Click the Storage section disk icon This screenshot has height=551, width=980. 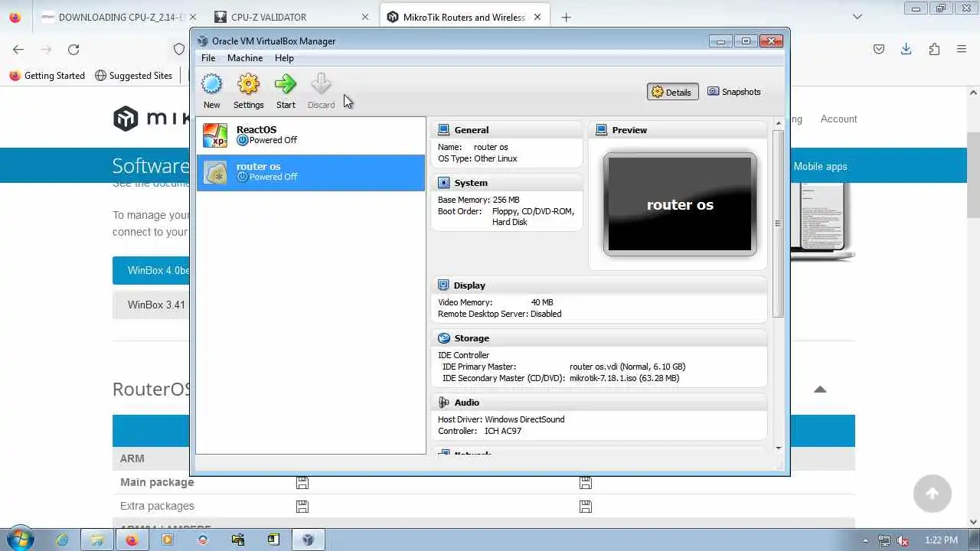pyautogui.click(x=443, y=338)
